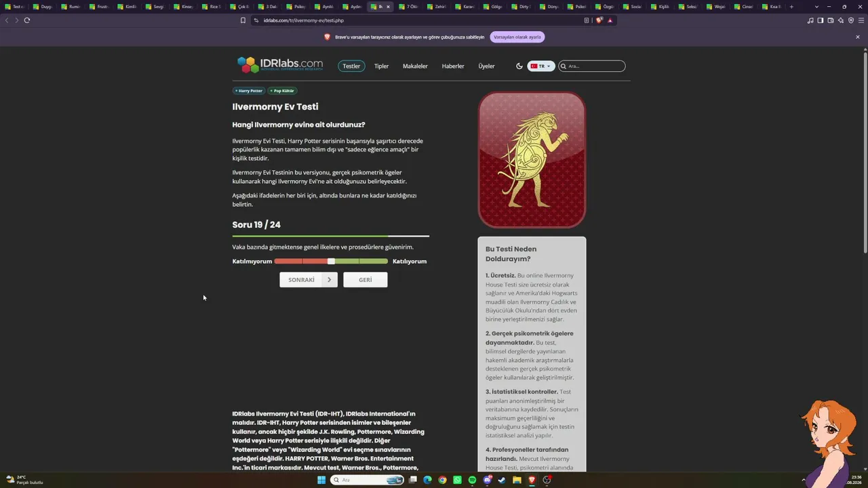This screenshot has height=488, width=868.
Task: Close the active browser tab
Action: click(388, 7)
